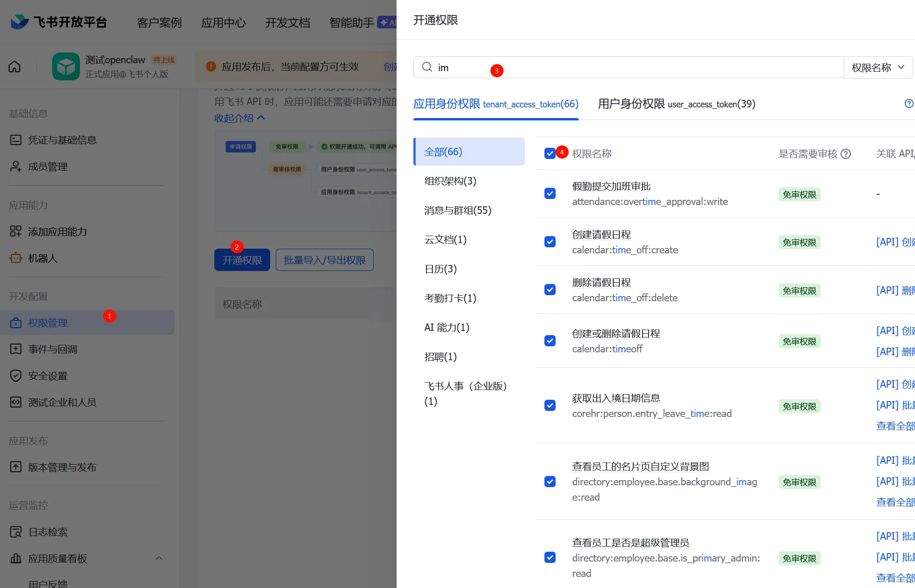Click 查看全部 for 获取出入境日期信息
This screenshot has width=915, height=588.
895,426
